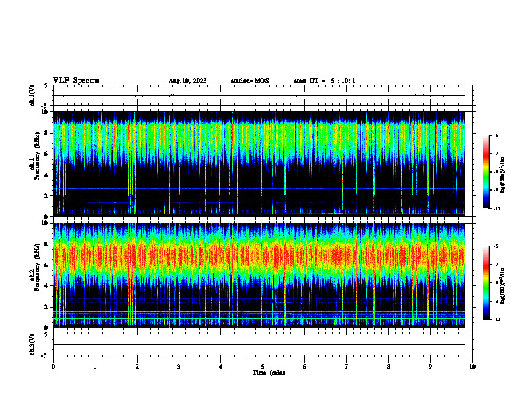The height and width of the screenshot is (411, 532).
Task: Select the "start UT = 5 :10: 1" text
Action: coord(324,81)
